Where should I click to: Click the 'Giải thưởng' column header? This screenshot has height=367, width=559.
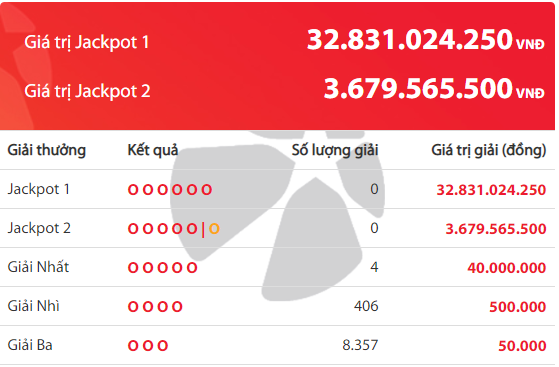47,151
